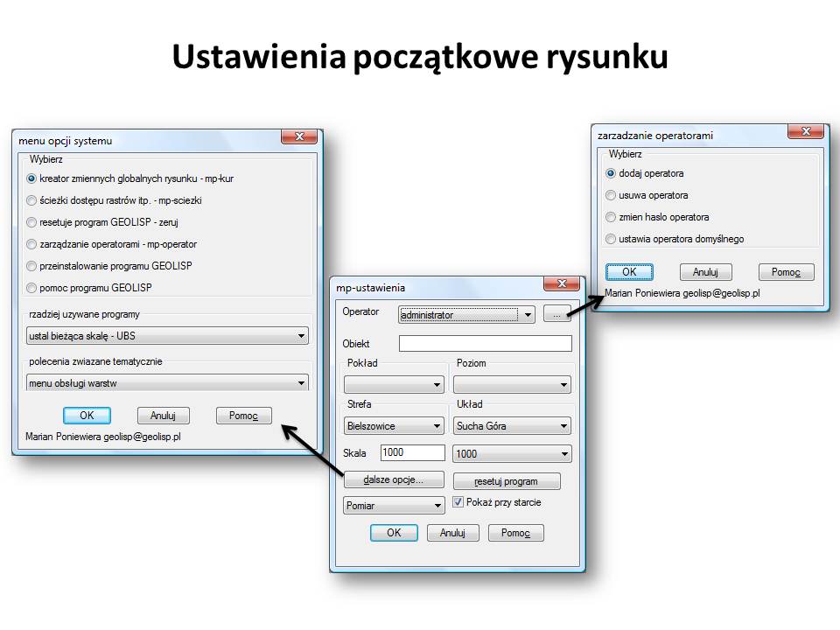
Task: Click the email text in zarzadzanie operatorami
Action: (721, 293)
